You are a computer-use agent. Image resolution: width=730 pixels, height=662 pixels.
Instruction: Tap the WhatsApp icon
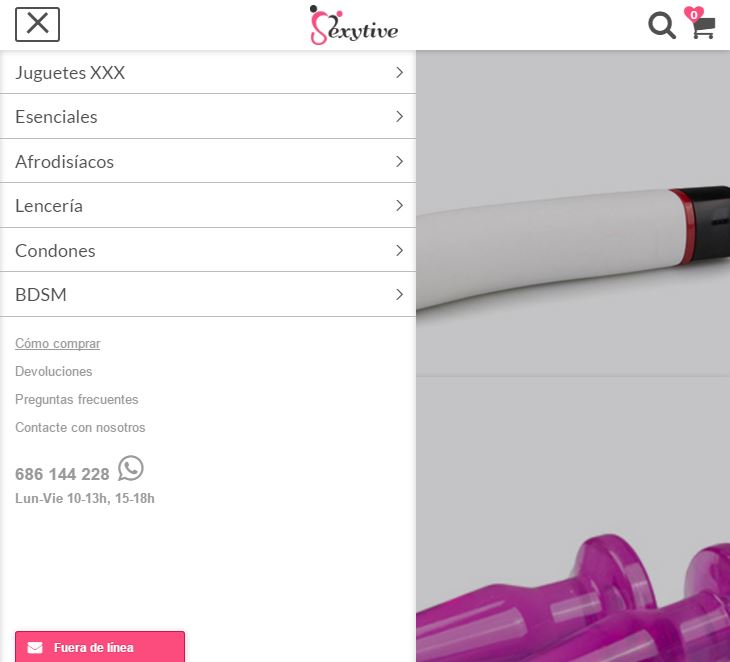(131, 468)
